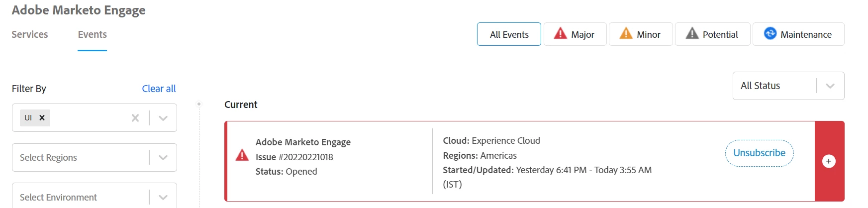Screen dimensions: 868x208
Task: Click the Adobe Marketo Engage issue title
Action: [x=303, y=142]
